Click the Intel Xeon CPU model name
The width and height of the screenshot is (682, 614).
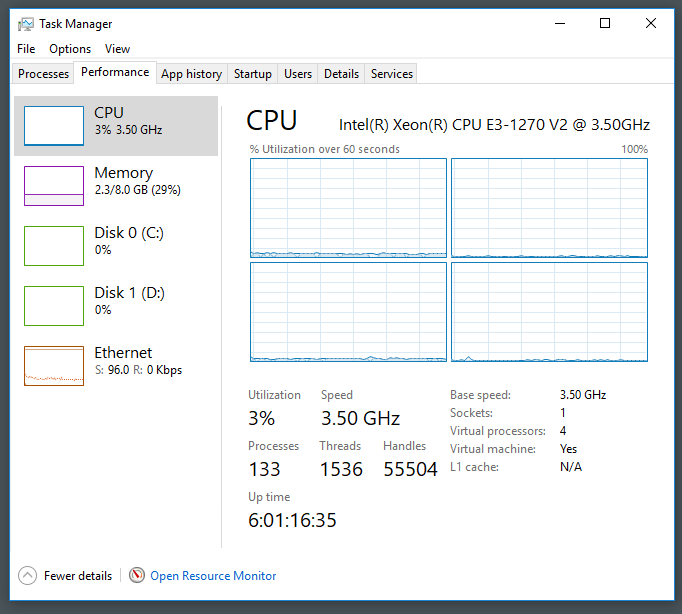pos(494,125)
